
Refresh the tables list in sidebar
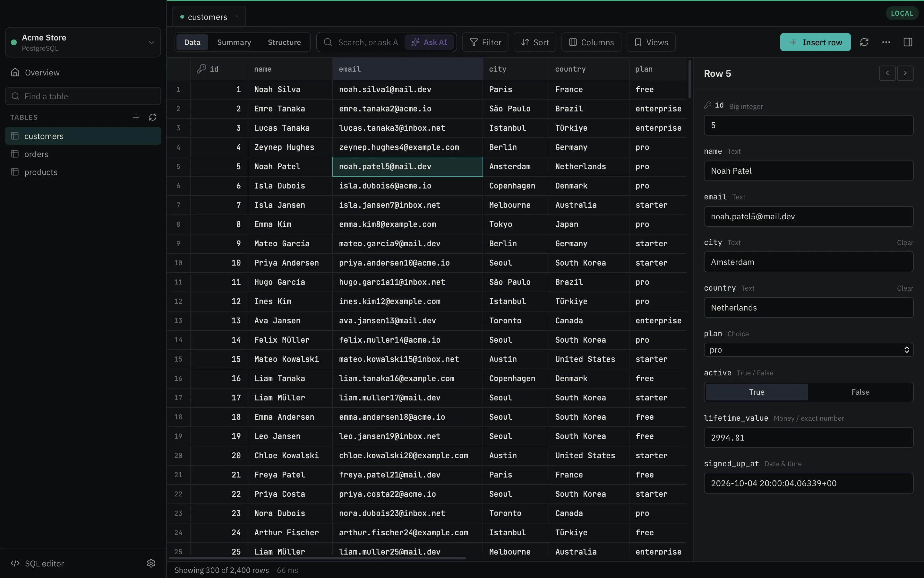pyautogui.click(x=153, y=117)
